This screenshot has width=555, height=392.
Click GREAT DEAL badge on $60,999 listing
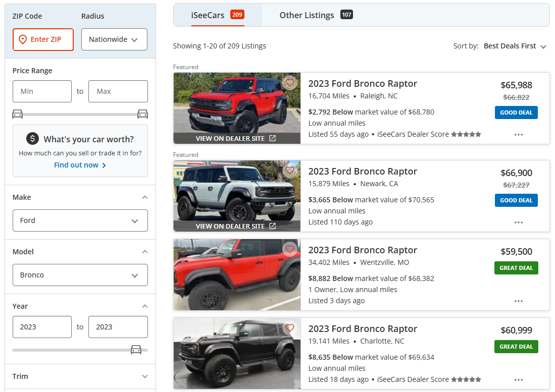[x=516, y=347]
